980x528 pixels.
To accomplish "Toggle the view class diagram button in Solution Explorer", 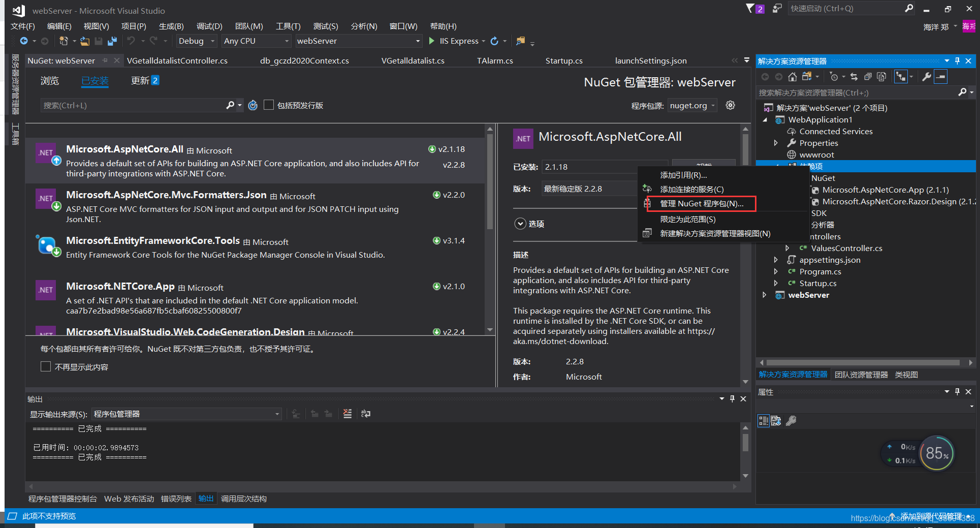I will 901,77.
